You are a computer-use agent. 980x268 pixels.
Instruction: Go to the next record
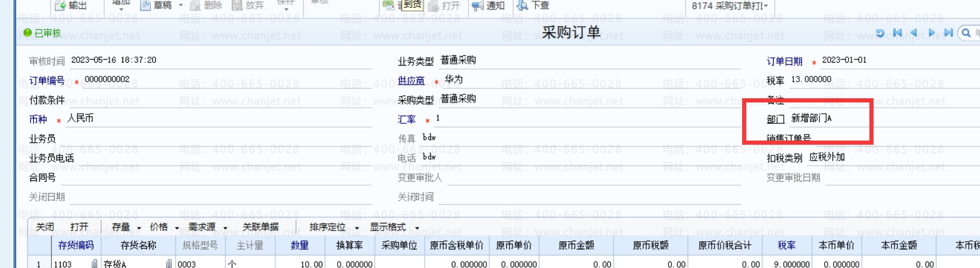click(x=931, y=33)
